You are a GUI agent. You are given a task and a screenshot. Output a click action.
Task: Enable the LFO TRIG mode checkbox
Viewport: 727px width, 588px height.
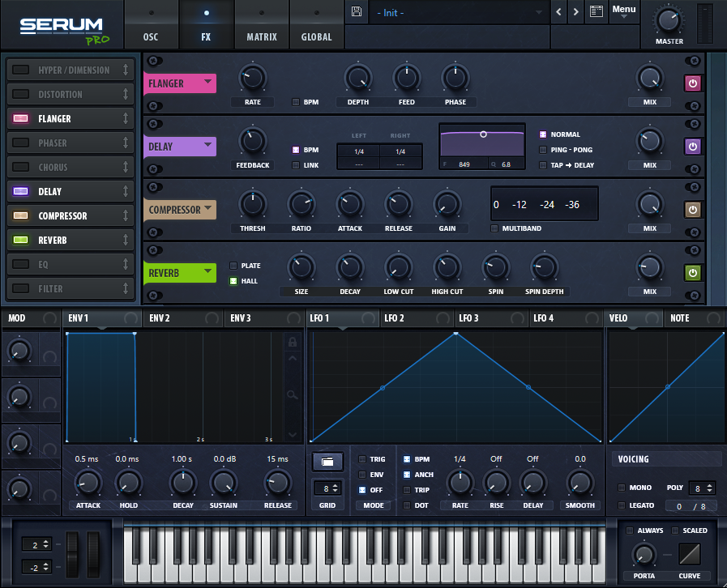coord(362,459)
